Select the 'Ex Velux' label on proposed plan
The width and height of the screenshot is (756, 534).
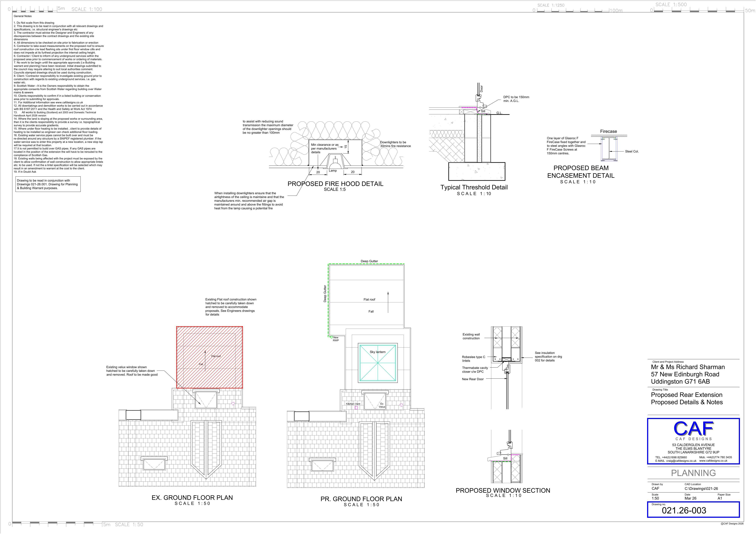click(x=382, y=405)
